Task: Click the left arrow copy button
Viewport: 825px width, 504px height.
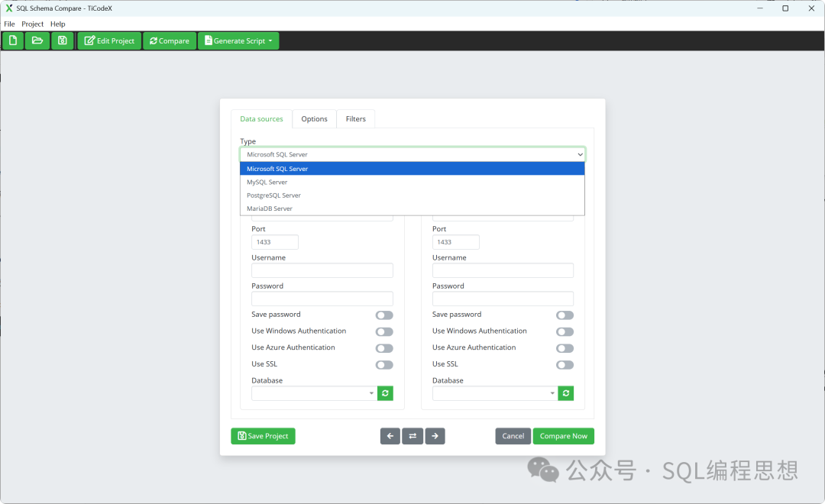Action: click(390, 436)
